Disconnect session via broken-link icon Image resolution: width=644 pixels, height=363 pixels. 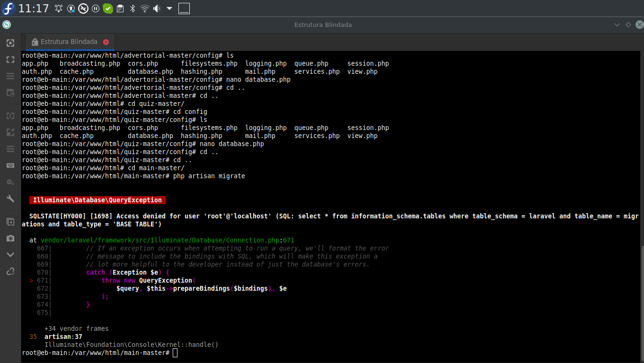click(x=10, y=271)
